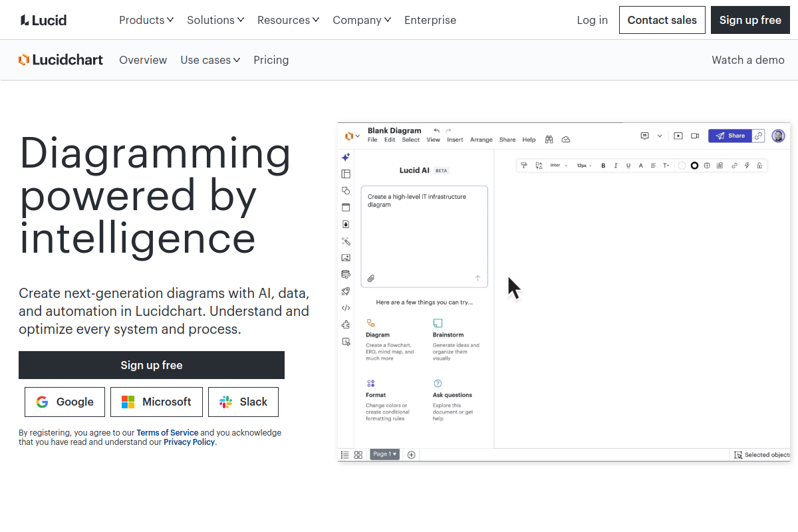Screen dimensions: 798x532
Task: Click the link icon in the formatting toolbar
Action: [734, 166]
